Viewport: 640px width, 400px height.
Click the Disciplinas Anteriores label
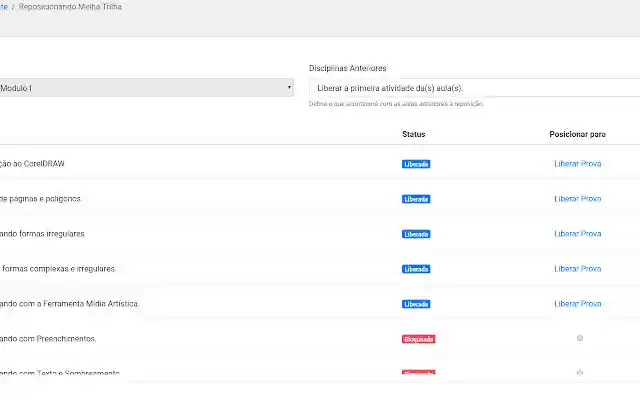coord(347,68)
